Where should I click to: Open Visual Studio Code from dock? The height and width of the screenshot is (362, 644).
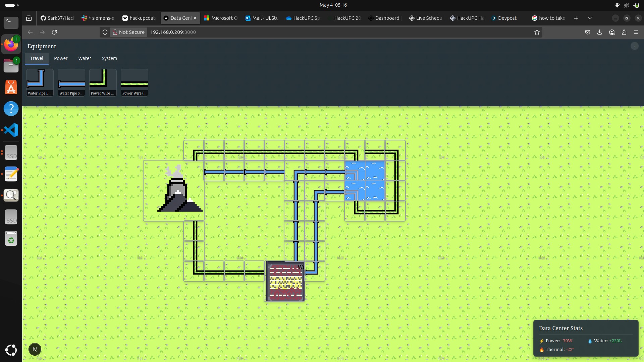(11, 130)
